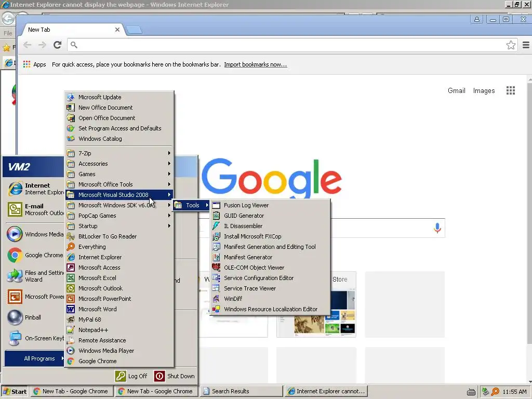Switch to Internet Explorer cannot... taskbar button

(326, 392)
